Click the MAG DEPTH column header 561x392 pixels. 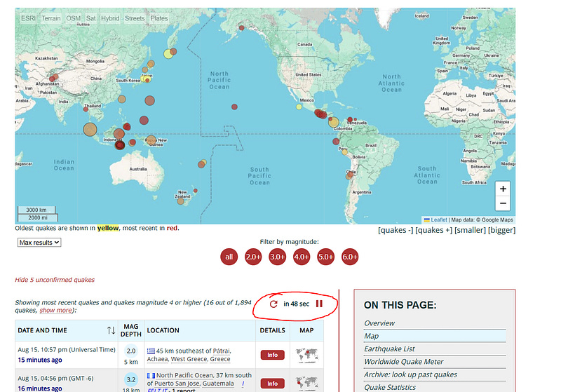point(131,330)
